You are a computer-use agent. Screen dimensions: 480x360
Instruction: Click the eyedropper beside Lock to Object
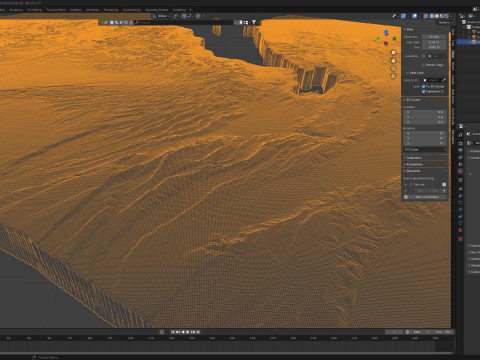coord(444,80)
